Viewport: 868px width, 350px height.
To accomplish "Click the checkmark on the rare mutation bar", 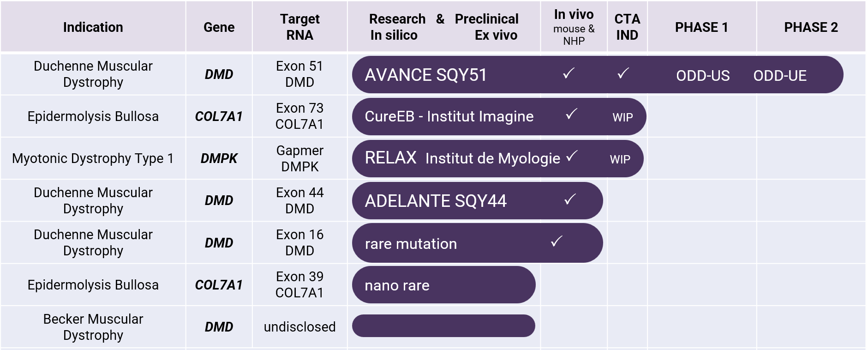I will pos(557,241).
